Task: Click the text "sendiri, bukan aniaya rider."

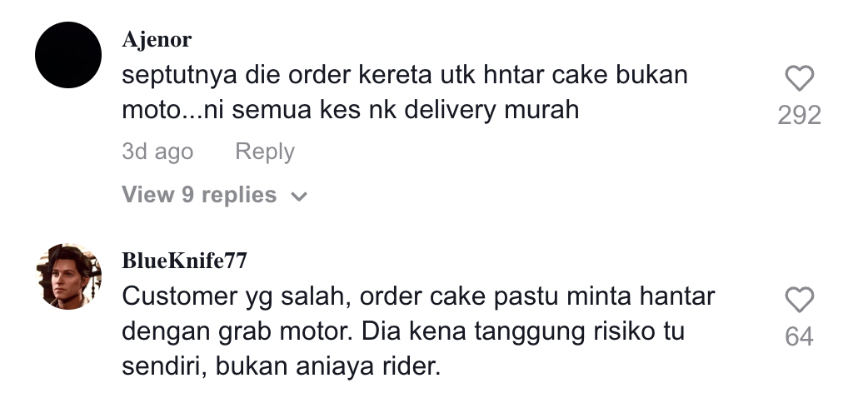Action: (x=282, y=366)
